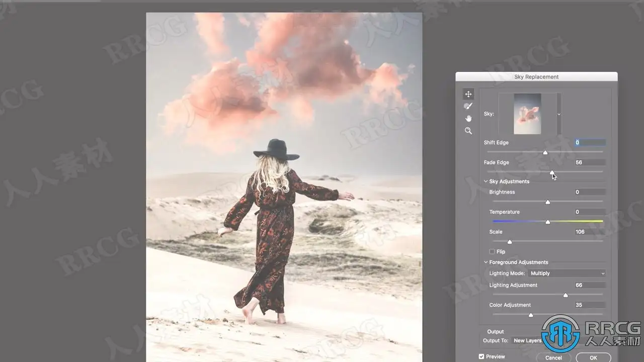Select the Sky Brush tool
The image size is (644, 362).
tap(468, 106)
